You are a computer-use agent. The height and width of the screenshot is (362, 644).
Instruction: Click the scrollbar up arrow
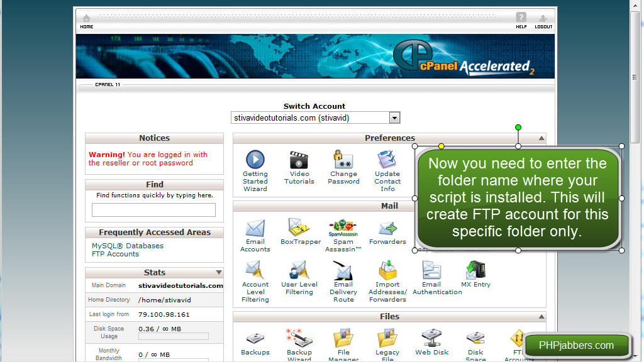click(x=635, y=5)
